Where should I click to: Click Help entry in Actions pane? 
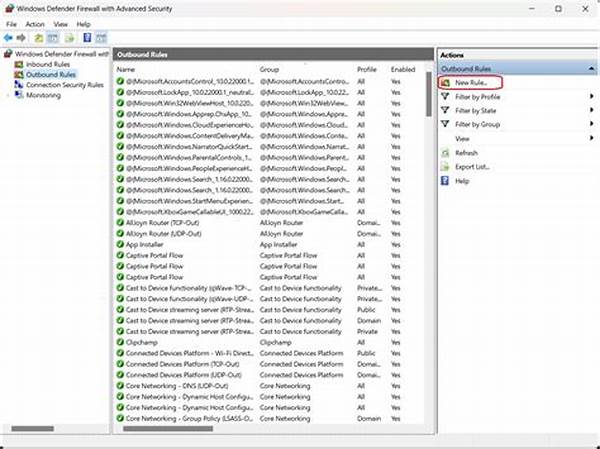(462, 181)
